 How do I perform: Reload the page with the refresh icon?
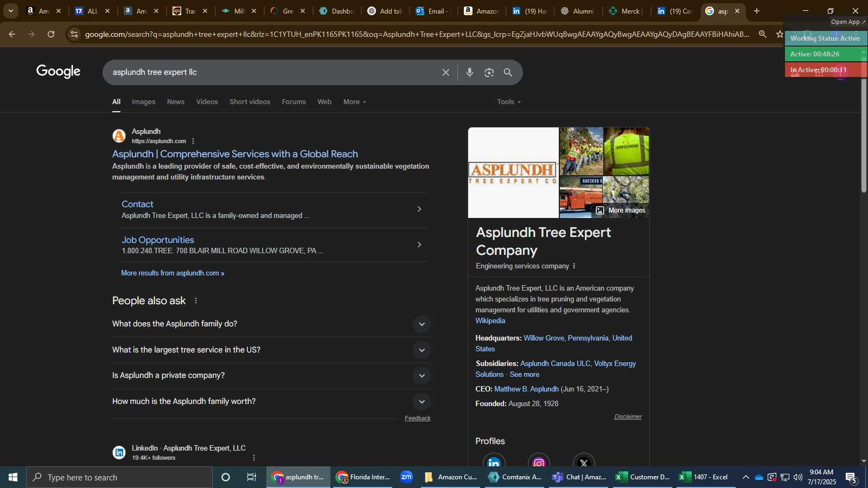[x=51, y=34]
